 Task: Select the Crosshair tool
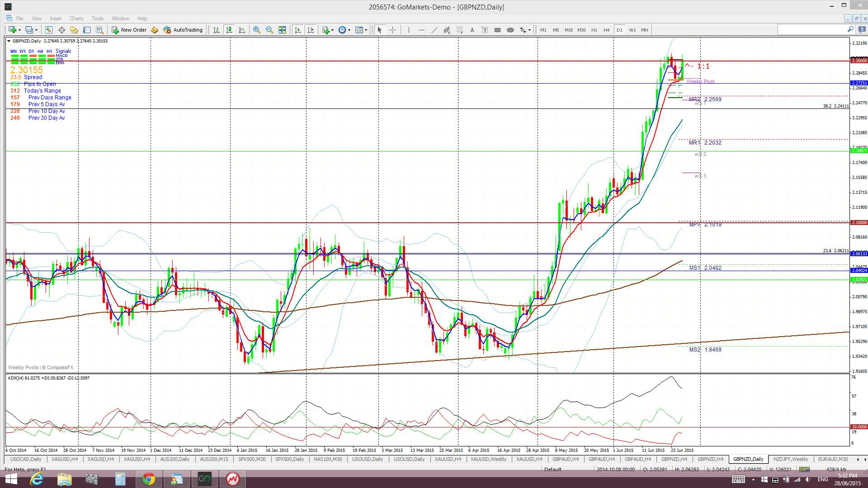click(x=392, y=30)
